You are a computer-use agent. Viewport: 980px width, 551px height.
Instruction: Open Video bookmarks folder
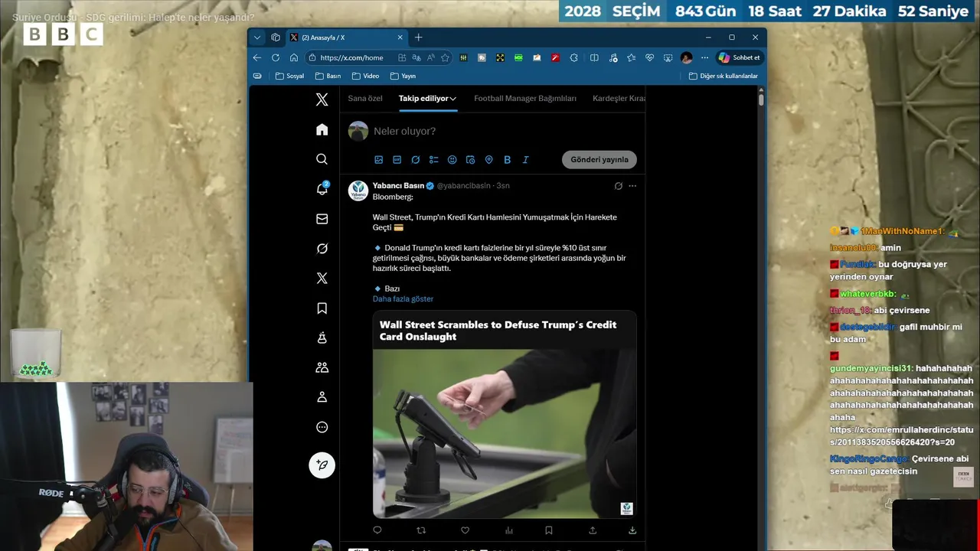click(x=365, y=76)
